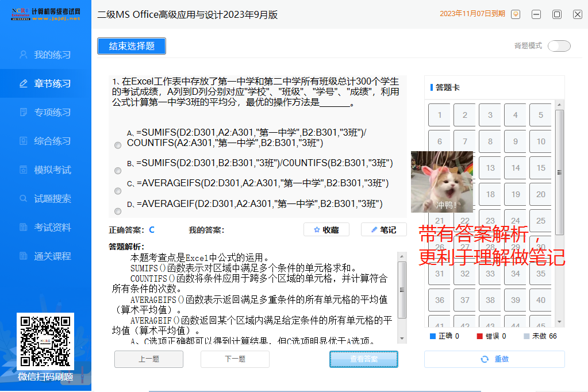Click the WeChat QR code image
The width and height of the screenshot is (588, 392).
45,341
